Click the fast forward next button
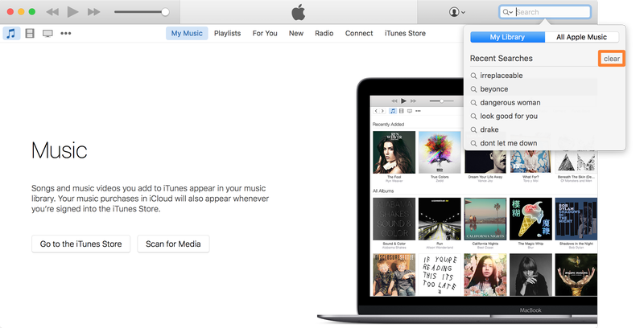644x328 pixels. tap(93, 12)
